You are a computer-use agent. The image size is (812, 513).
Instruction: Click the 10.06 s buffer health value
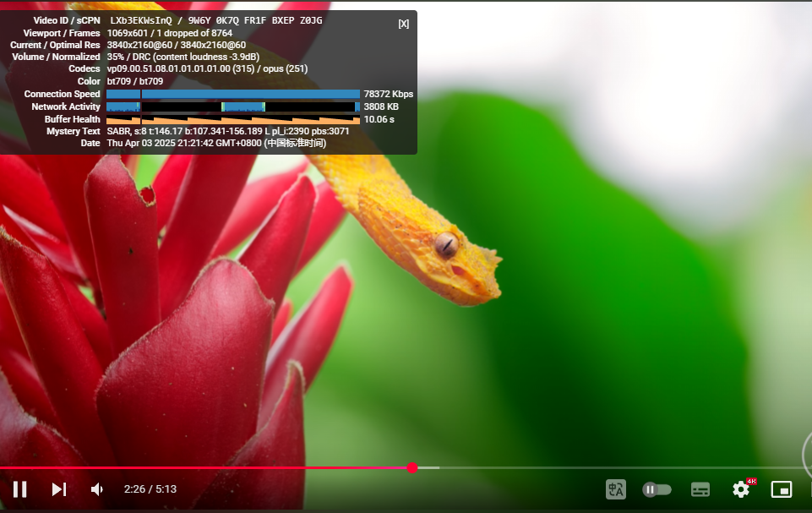tap(379, 119)
